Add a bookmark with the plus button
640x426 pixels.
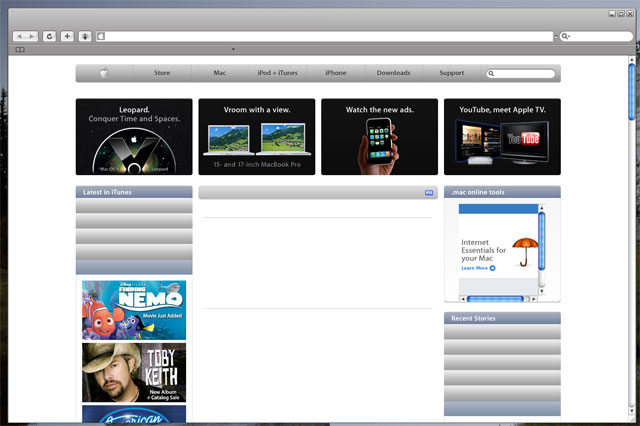(x=67, y=36)
